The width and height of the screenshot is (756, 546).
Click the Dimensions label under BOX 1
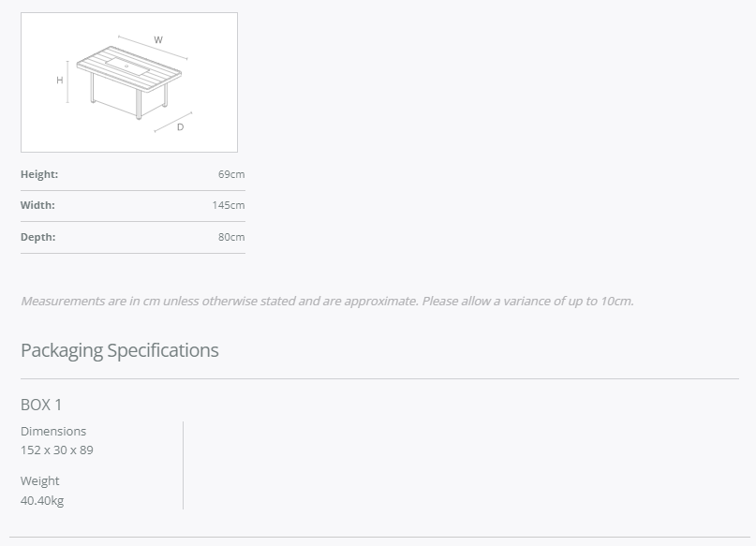(x=53, y=431)
